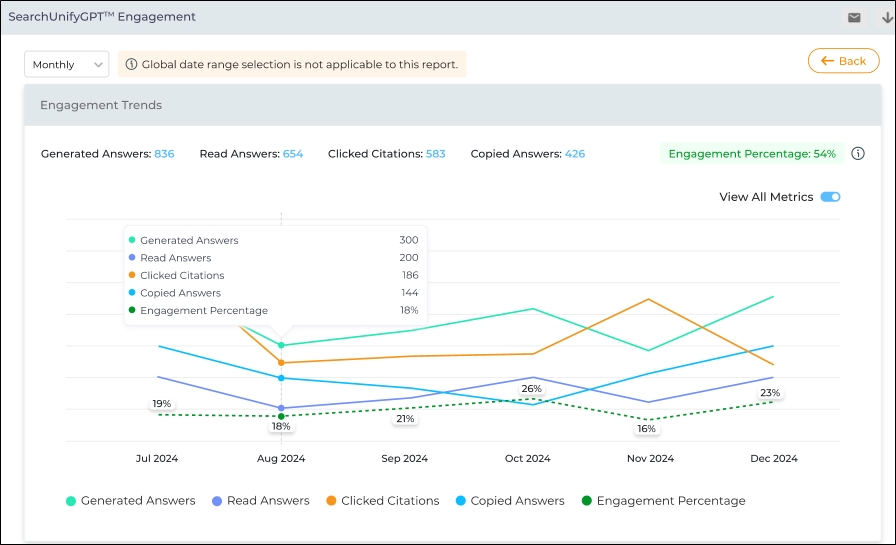Toggle Copied Answers legend entry

click(509, 501)
